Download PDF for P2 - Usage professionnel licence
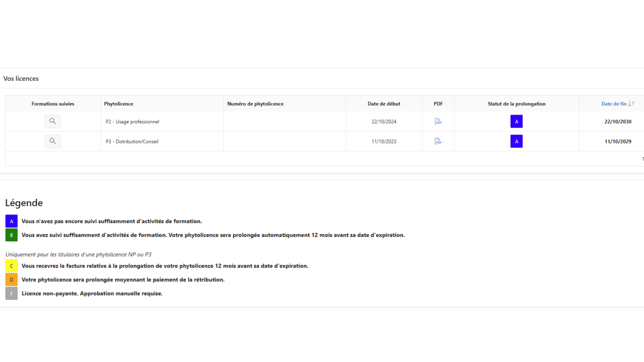 pyautogui.click(x=438, y=121)
